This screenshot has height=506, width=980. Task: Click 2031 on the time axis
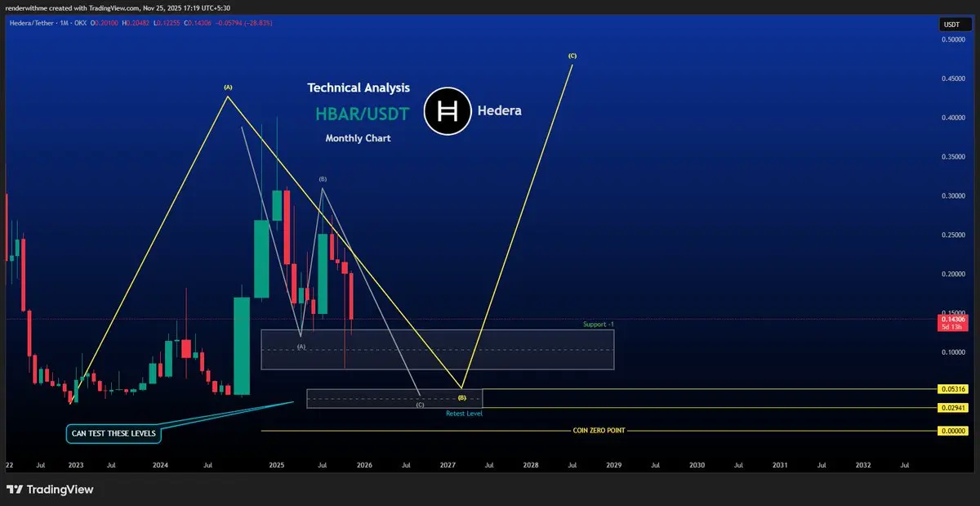[x=780, y=464]
